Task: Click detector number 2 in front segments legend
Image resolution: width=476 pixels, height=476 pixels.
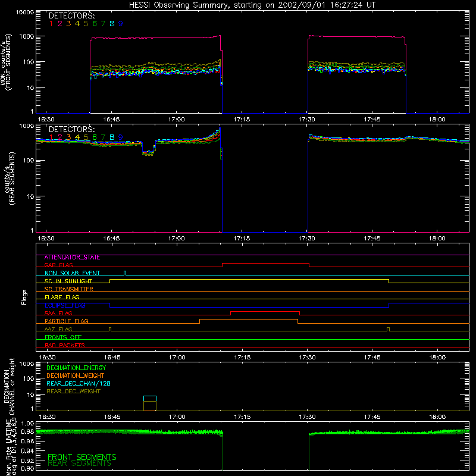Action: pos(60,23)
